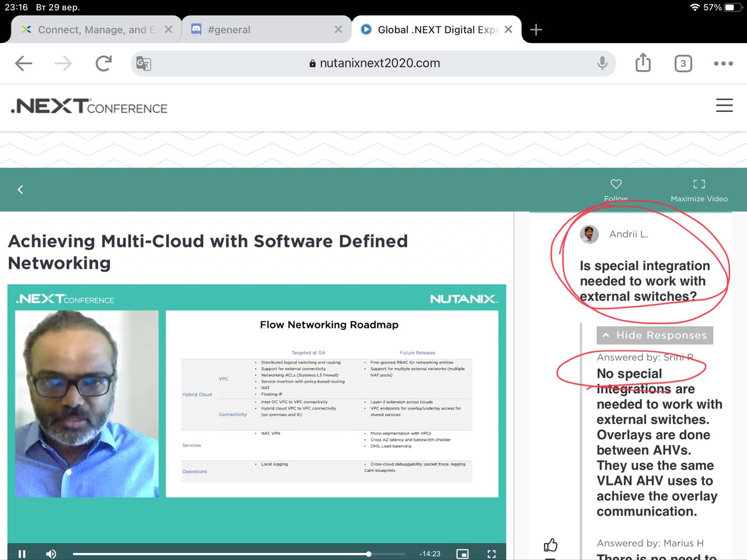The image size is (747, 560).
Task: Enable picture-in-picture mode
Action: point(462,554)
